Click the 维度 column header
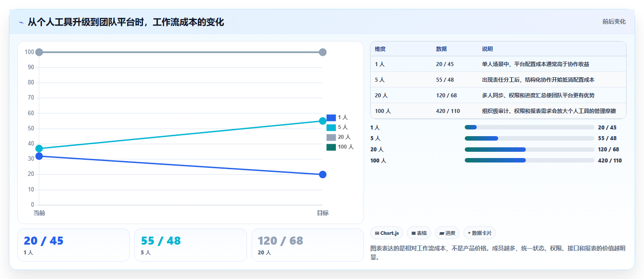The height and width of the screenshot is (279, 644). pyautogui.click(x=380, y=49)
